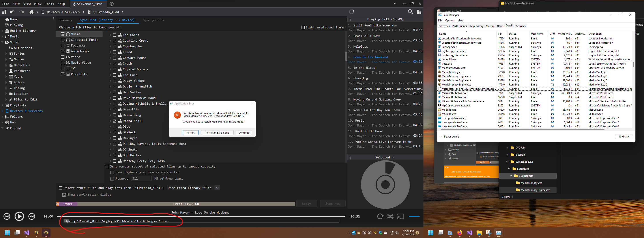644x238 pixels.
Task: Click Restart in Safe mode button
Action: point(217,133)
